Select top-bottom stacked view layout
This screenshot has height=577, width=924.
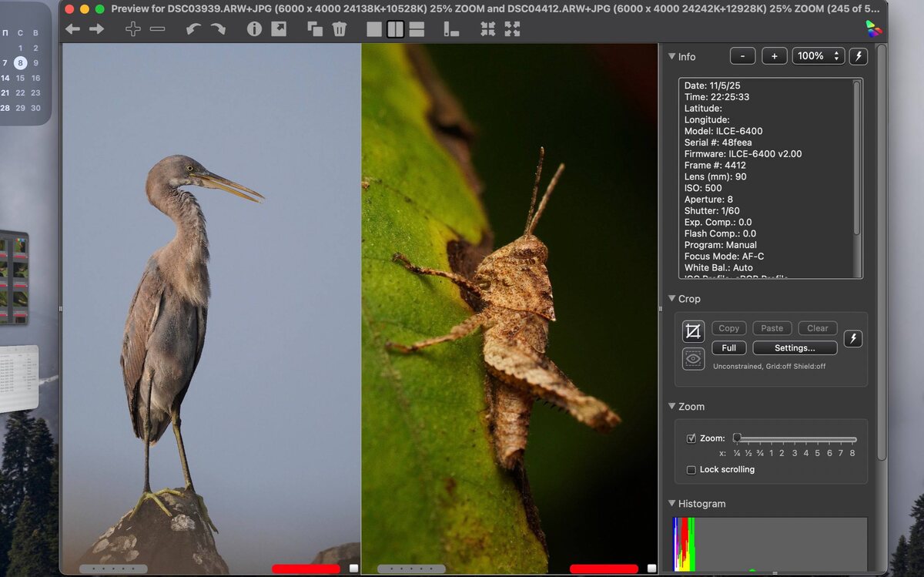point(417,29)
